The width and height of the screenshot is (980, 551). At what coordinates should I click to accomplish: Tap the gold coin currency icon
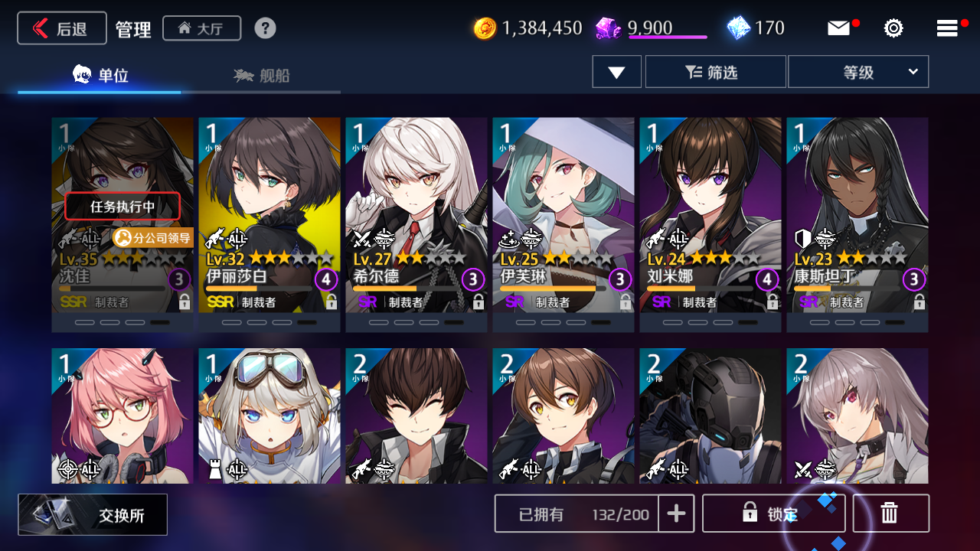[485, 28]
